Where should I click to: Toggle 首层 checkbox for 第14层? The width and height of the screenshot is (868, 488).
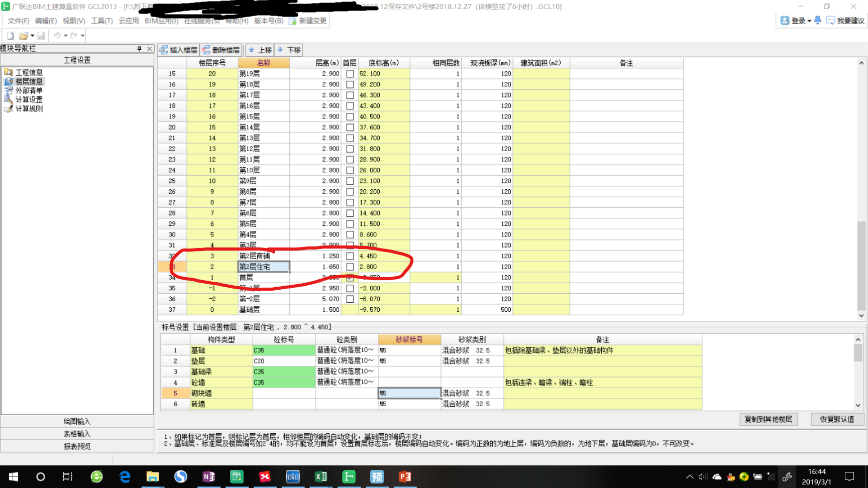pyautogui.click(x=350, y=128)
